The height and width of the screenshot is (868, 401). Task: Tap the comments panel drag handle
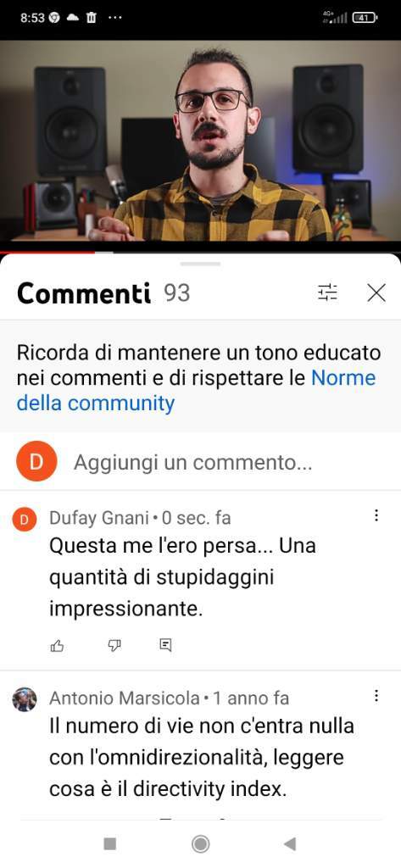tap(200, 264)
